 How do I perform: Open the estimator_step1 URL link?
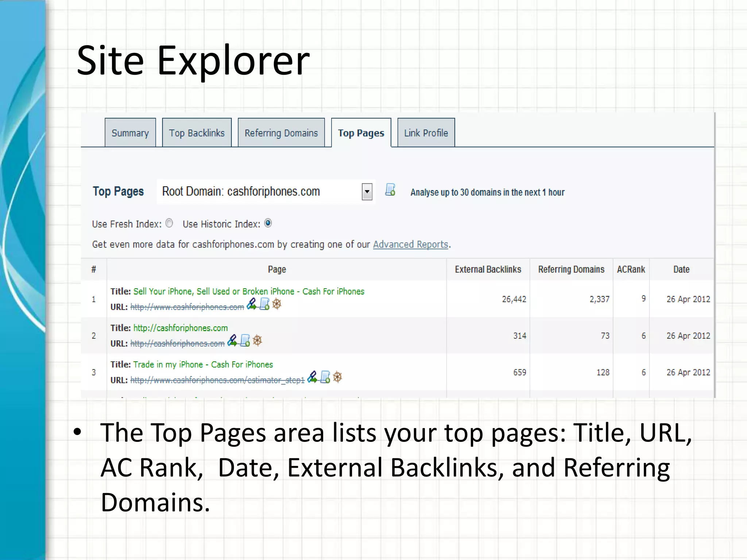point(217,380)
